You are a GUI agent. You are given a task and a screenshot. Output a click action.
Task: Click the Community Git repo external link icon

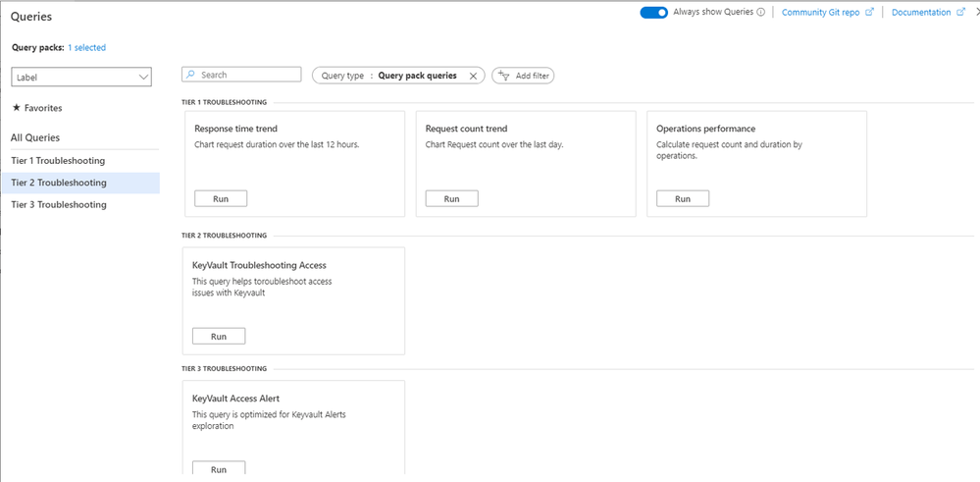pos(869,13)
